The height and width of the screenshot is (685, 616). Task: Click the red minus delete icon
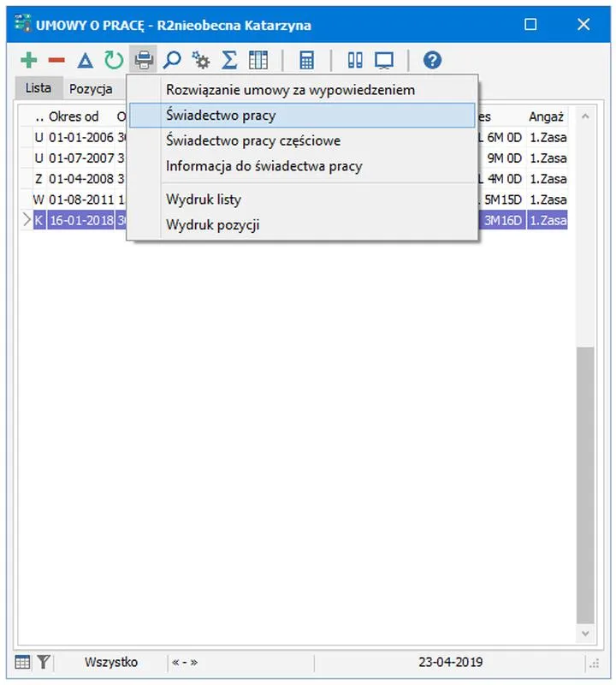[x=56, y=60]
